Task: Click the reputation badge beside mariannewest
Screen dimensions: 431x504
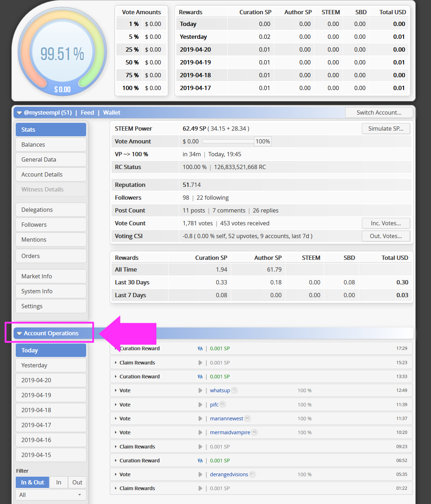Action: click(247, 418)
